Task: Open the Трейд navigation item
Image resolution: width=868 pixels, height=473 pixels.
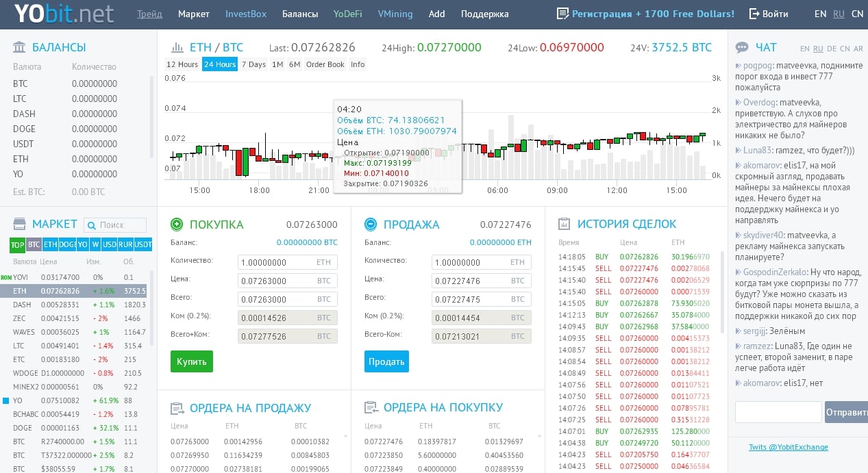Action: click(x=150, y=14)
